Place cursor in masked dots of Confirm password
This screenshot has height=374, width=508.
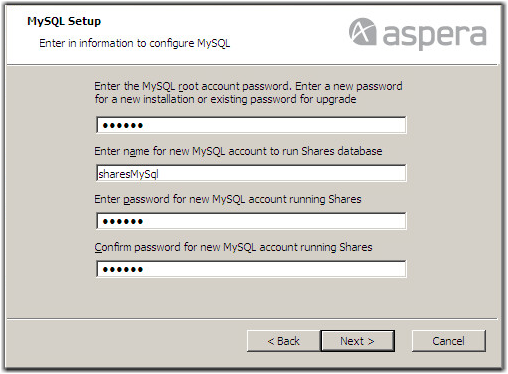click(x=123, y=270)
